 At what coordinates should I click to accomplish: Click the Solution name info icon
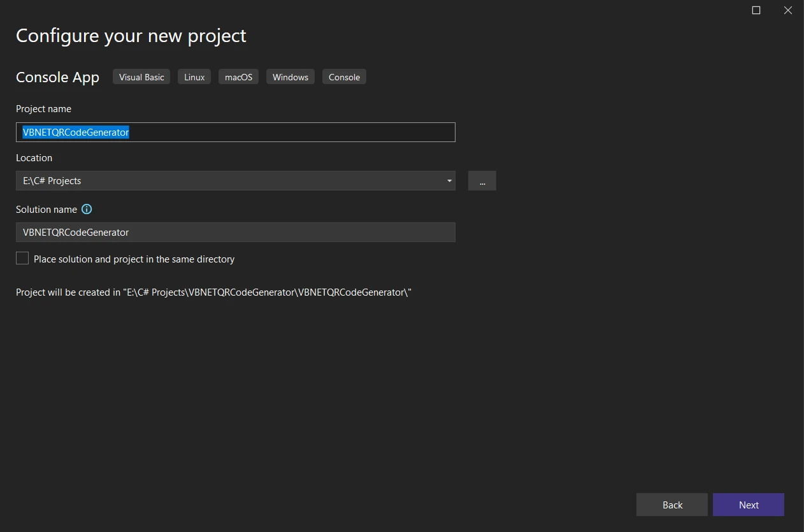[87, 210]
